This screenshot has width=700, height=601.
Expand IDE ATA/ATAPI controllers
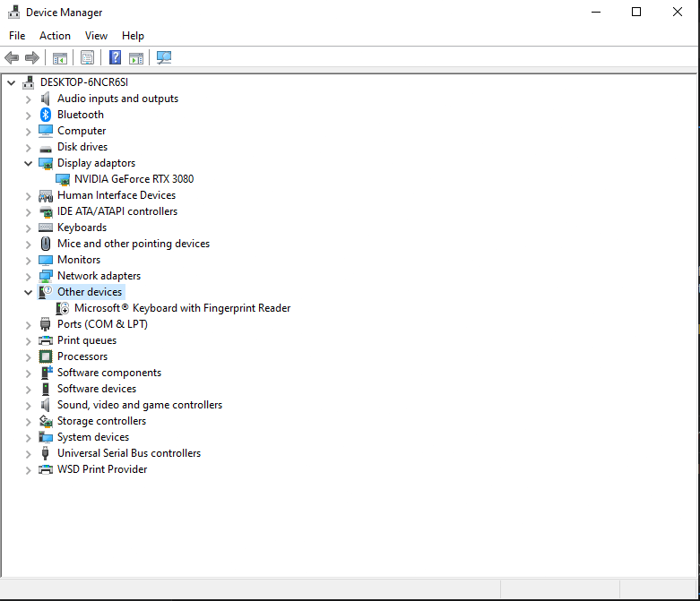pos(28,212)
